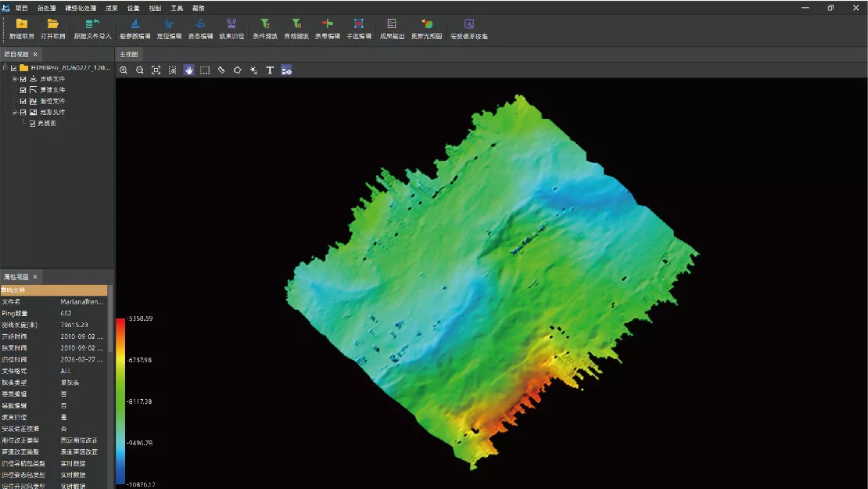The width and height of the screenshot is (868, 489).
Task: Click the line length value 79615.23
Action: (74, 325)
